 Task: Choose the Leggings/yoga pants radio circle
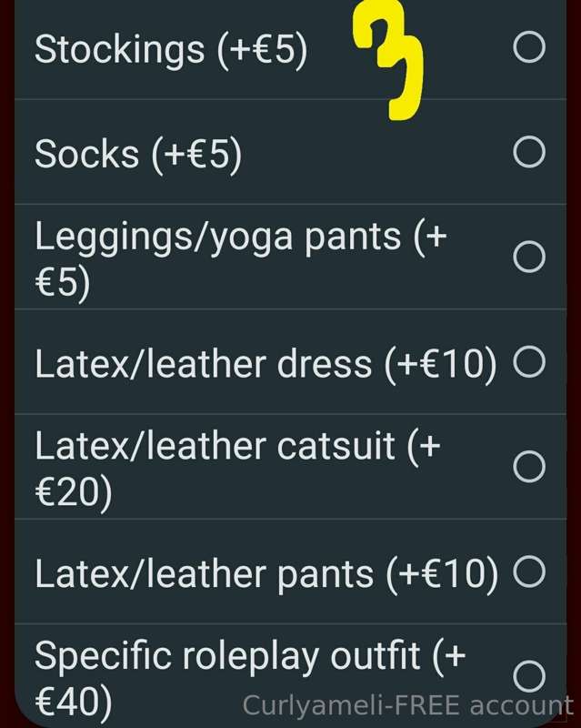[529, 257]
